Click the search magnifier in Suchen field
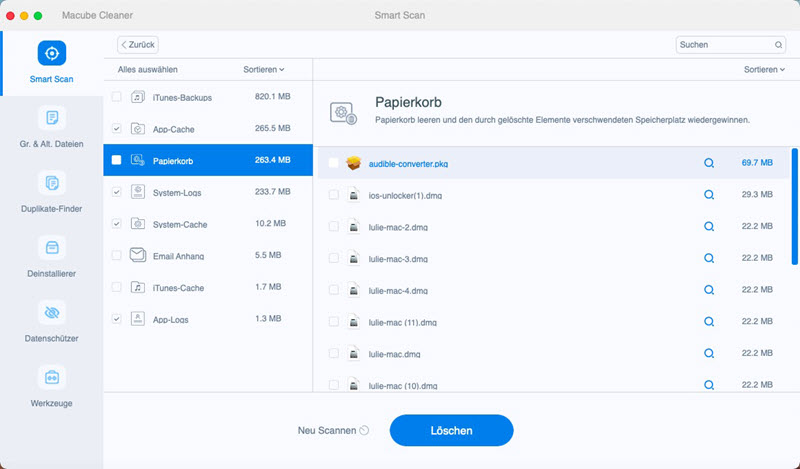 click(778, 45)
